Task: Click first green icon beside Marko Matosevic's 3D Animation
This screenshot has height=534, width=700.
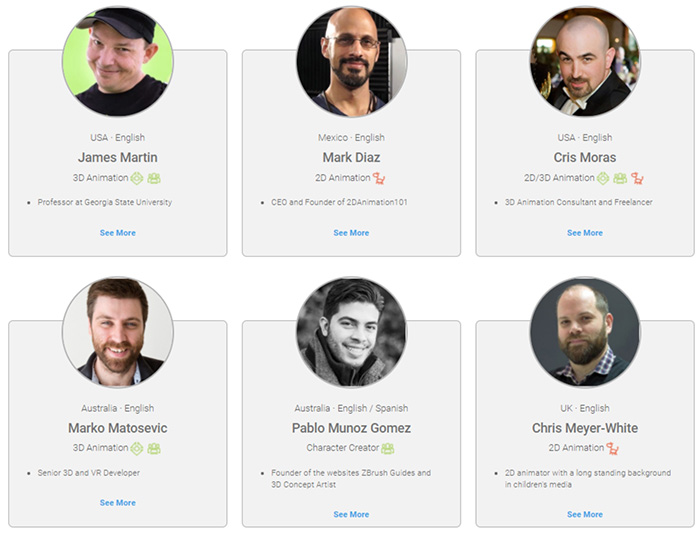Action: (x=137, y=448)
